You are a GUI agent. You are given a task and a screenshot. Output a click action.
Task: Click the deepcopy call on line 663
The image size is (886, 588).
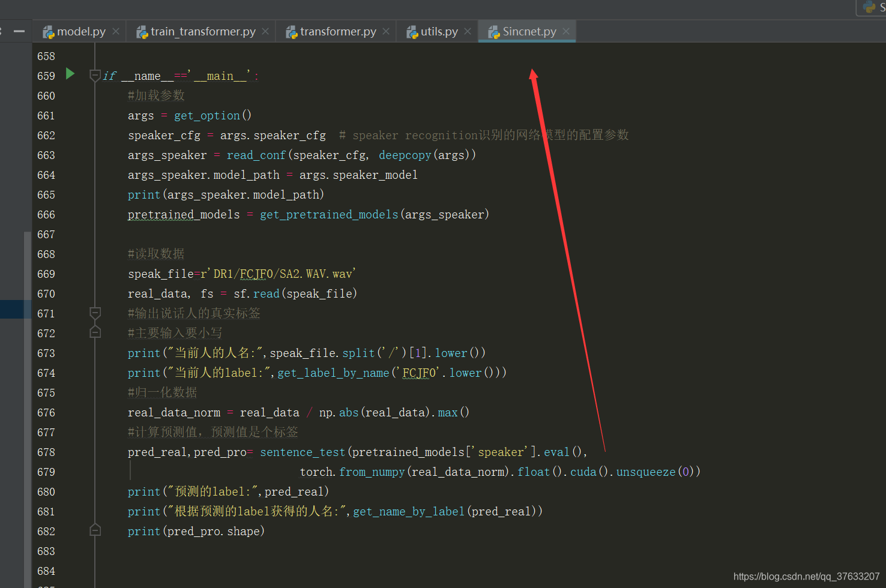coord(405,155)
